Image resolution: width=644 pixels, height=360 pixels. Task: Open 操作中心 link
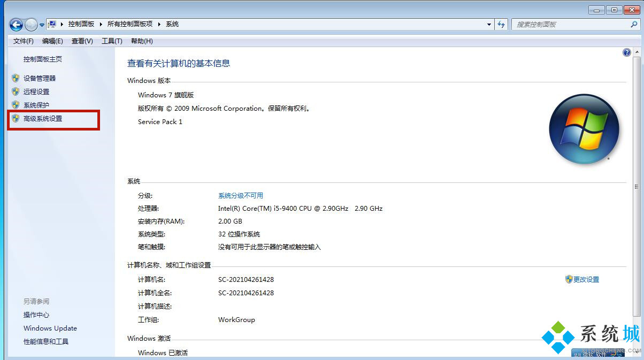[36, 315]
